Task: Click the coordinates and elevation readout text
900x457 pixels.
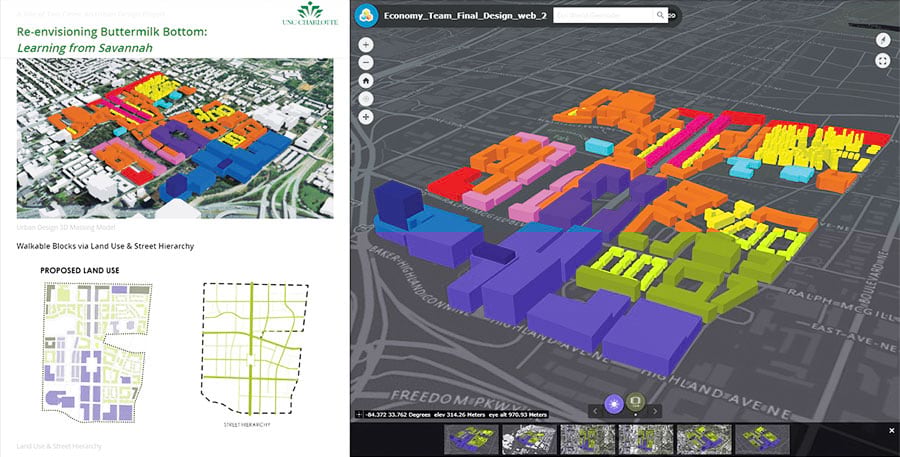Action: click(455, 415)
